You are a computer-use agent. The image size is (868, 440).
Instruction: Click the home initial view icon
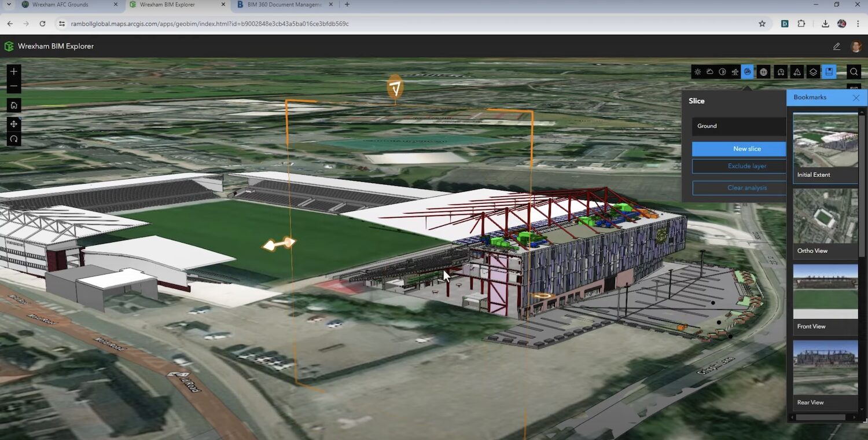point(13,105)
